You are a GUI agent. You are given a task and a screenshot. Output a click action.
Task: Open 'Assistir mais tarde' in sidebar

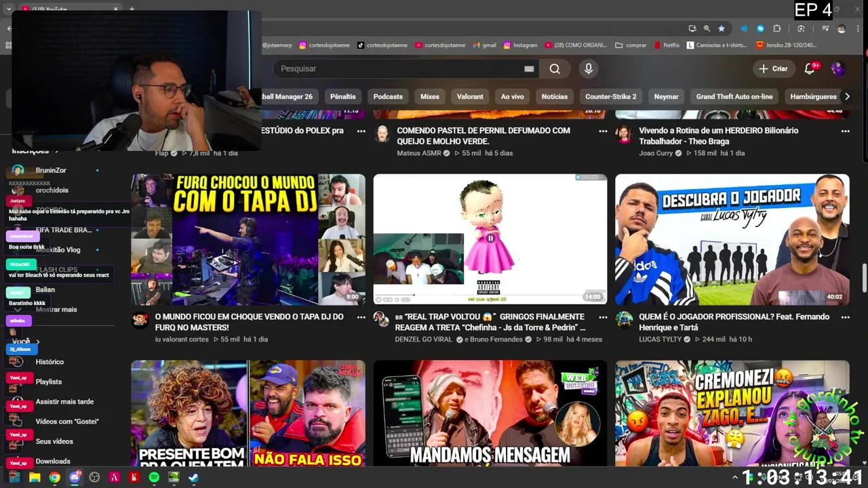click(x=64, y=401)
